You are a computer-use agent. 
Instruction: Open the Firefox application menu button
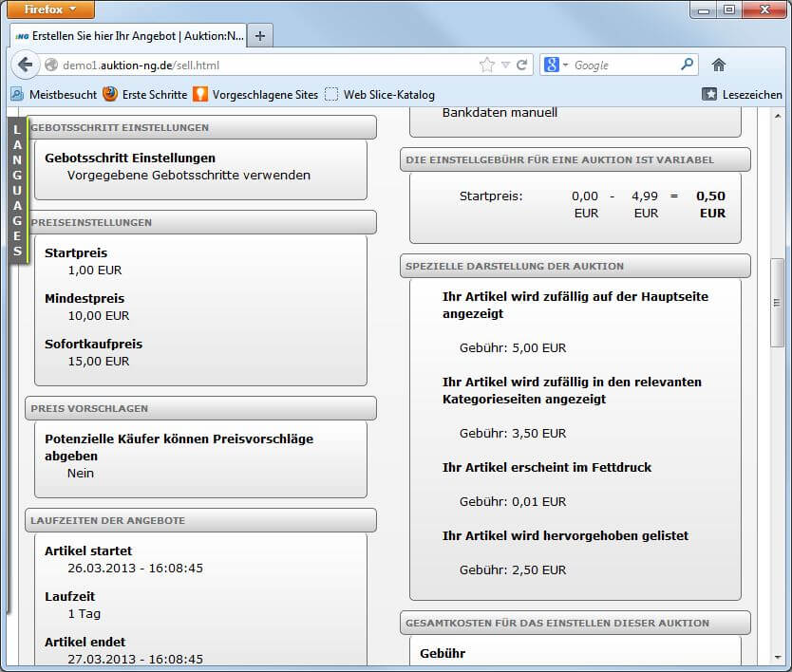coord(50,9)
